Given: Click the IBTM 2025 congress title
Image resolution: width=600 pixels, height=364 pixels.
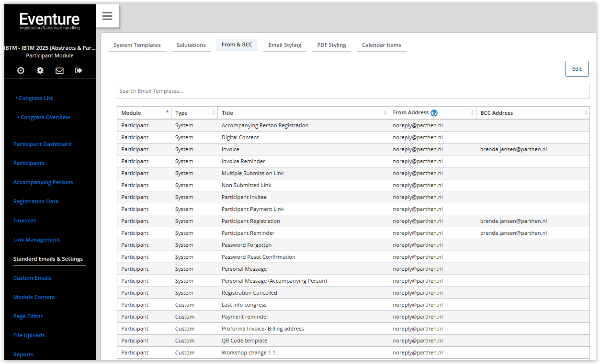Looking at the screenshot, I should [x=50, y=48].
